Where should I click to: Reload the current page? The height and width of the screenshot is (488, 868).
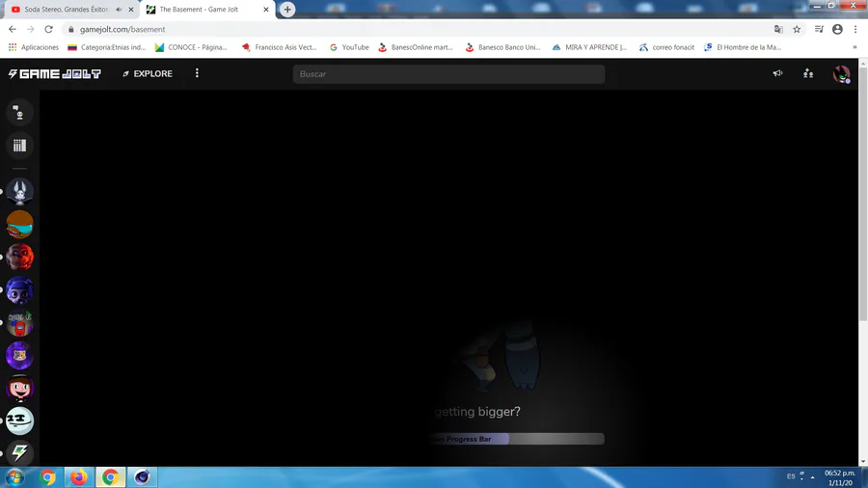point(49,29)
